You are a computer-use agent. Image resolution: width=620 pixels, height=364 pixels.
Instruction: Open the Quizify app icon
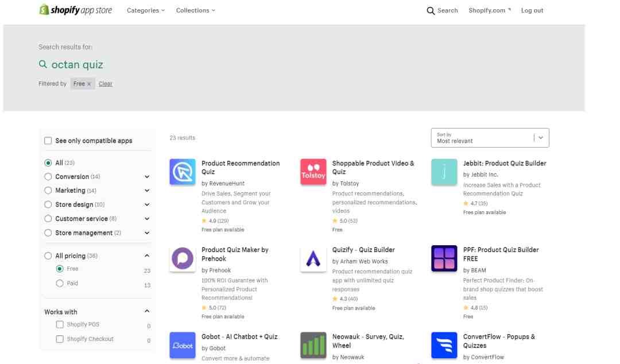313,258
